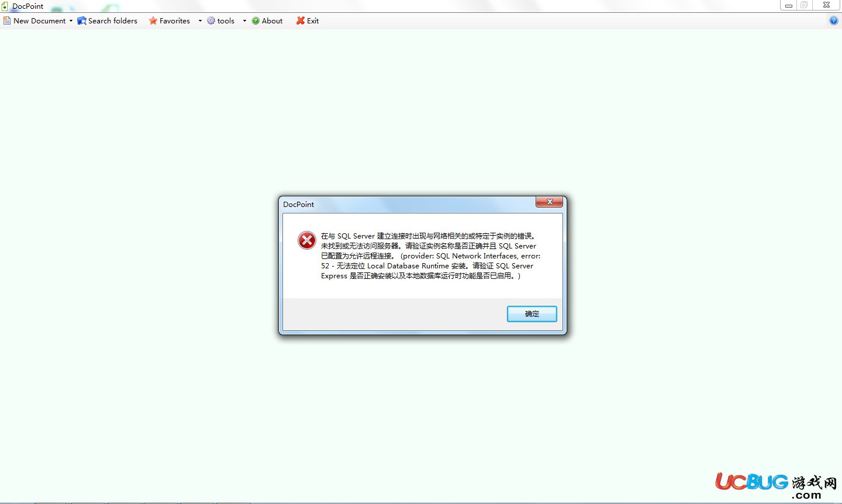842x504 pixels.
Task: Expand the New Document dropdown arrow
Action: pos(71,20)
